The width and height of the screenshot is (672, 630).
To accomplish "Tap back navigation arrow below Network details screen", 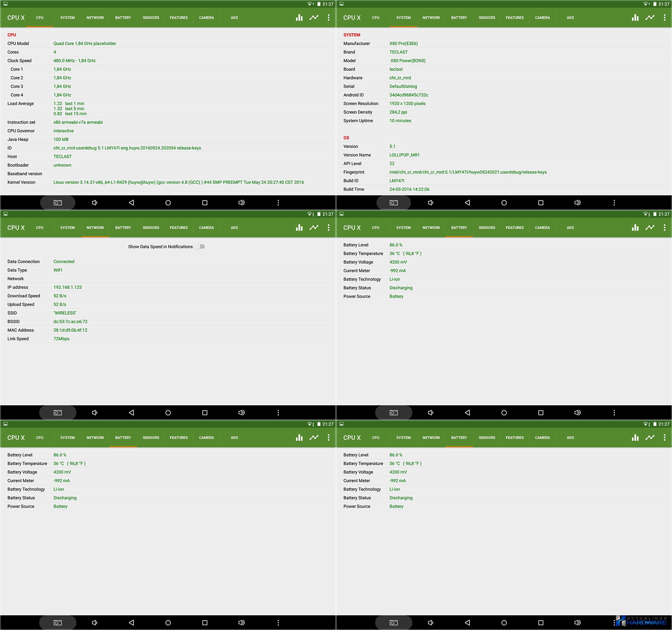I will click(x=131, y=413).
